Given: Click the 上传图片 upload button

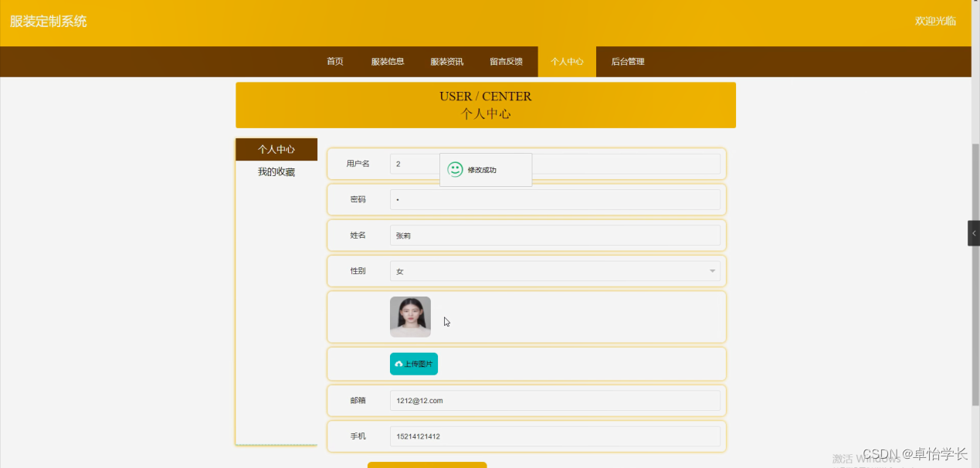Looking at the screenshot, I should tap(414, 364).
